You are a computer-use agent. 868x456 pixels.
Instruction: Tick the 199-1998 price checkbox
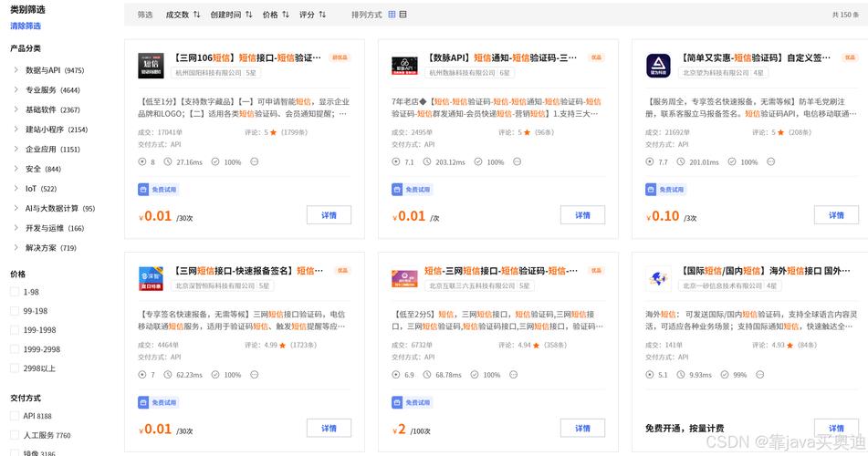pyautogui.click(x=15, y=330)
